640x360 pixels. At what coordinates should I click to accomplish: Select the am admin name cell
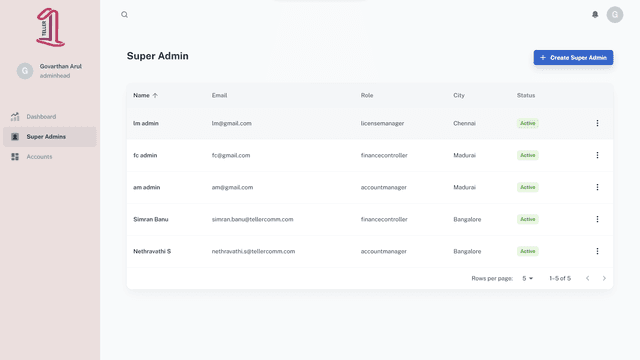pos(147,187)
